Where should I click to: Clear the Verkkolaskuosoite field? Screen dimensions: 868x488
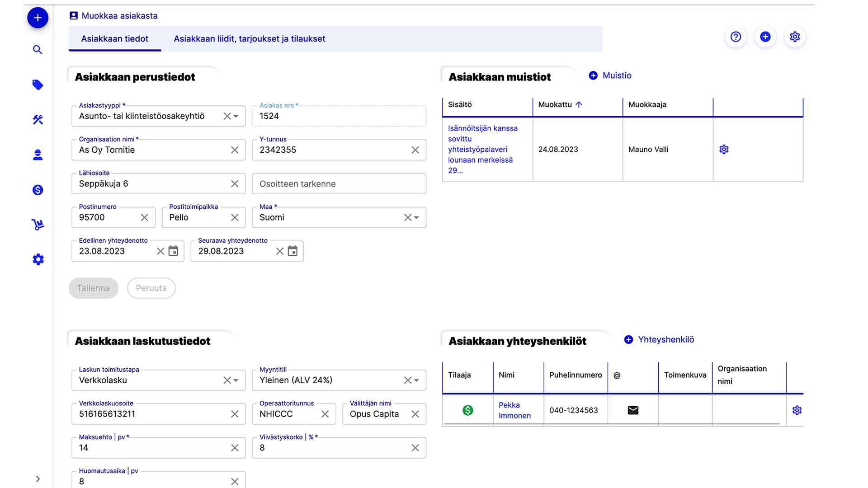click(x=235, y=414)
